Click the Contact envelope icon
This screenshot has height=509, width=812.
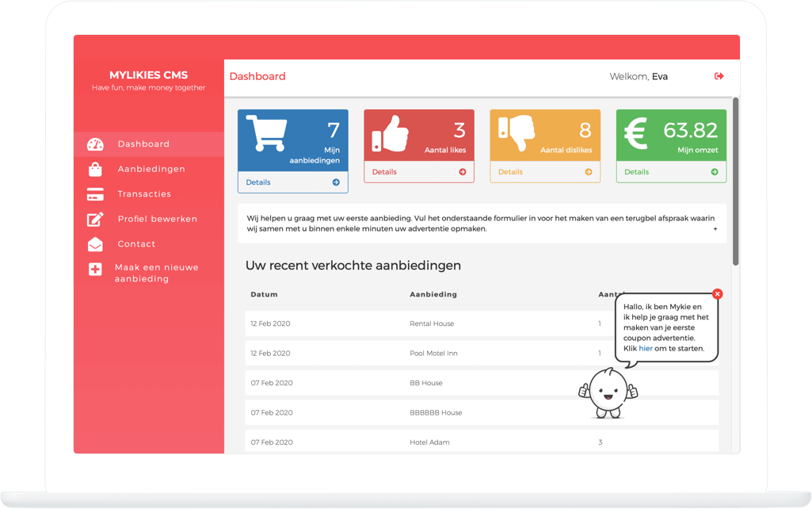coord(95,244)
